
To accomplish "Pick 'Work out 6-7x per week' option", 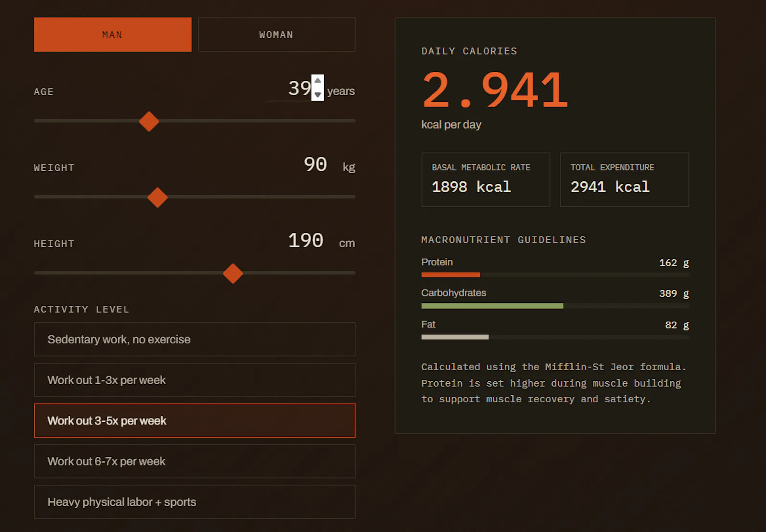I will [195, 461].
